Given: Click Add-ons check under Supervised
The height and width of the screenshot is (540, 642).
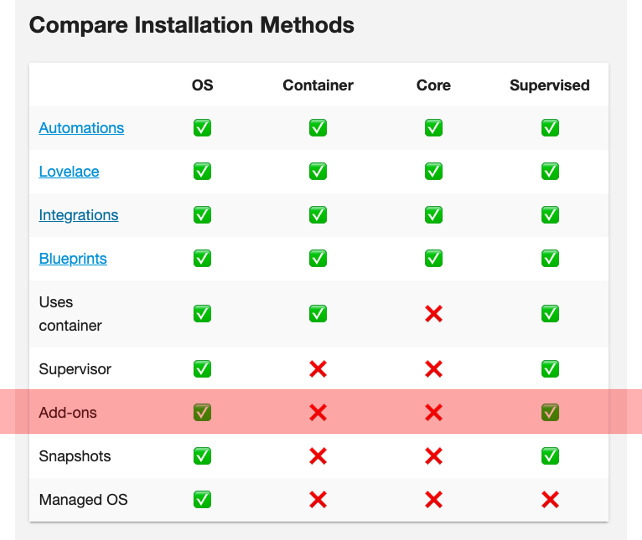Looking at the screenshot, I should (550, 412).
